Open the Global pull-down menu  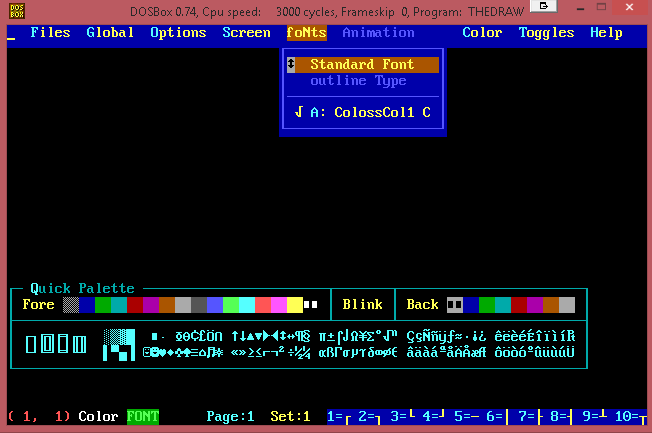(110, 33)
